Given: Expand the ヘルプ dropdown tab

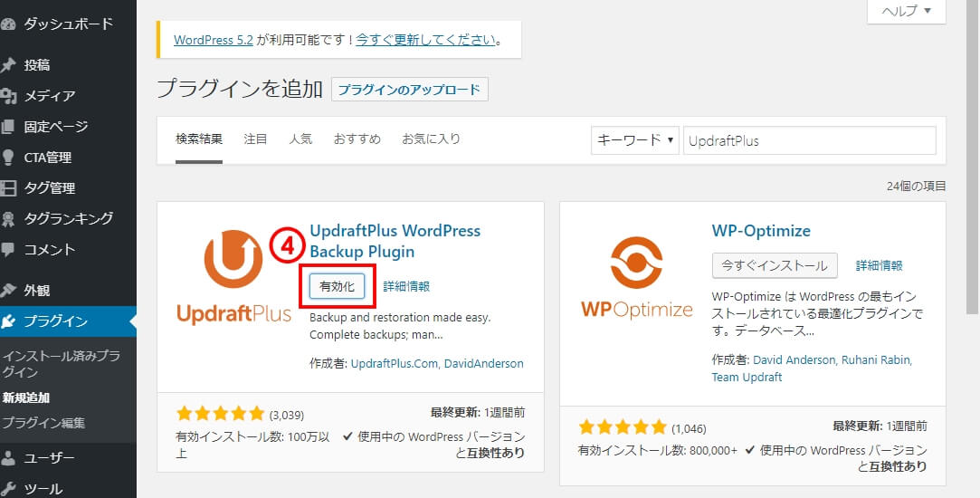Looking at the screenshot, I should pos(906,11).
